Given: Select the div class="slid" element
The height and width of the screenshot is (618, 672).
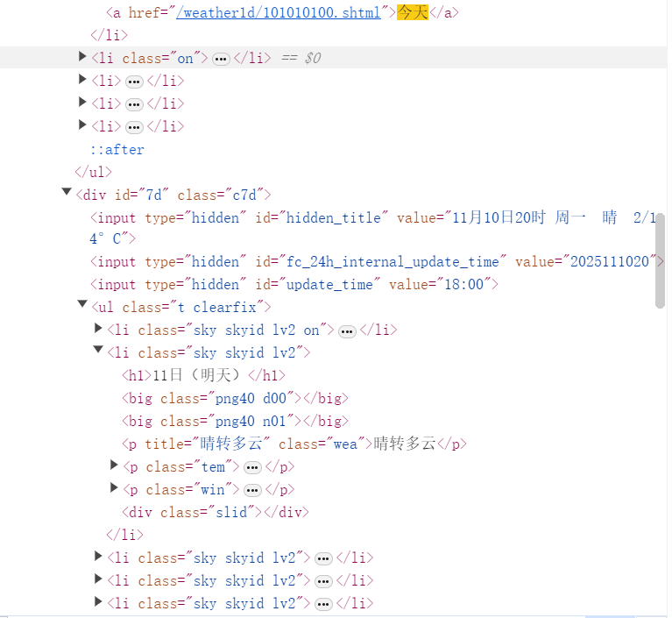Looking at the screenshot, I should point(216,513).
